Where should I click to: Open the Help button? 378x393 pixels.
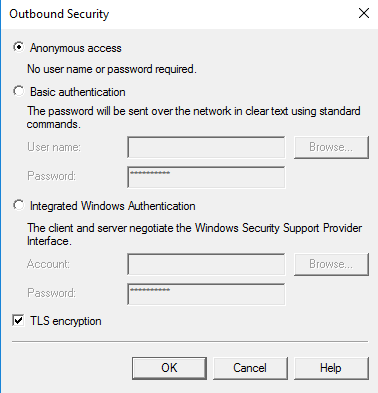(x=331, y=368)
